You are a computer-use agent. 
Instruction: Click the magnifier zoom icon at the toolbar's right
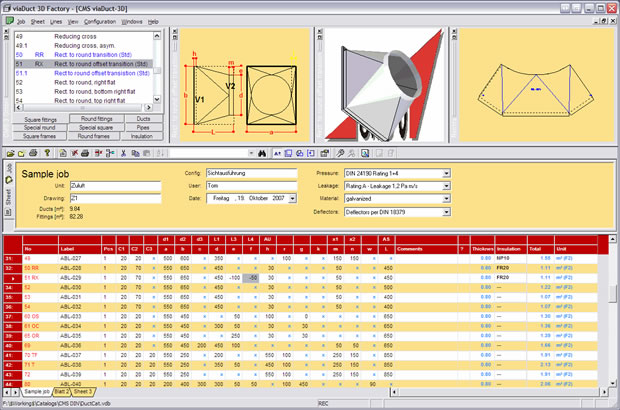pyautogui.click(x=365, y=153)
